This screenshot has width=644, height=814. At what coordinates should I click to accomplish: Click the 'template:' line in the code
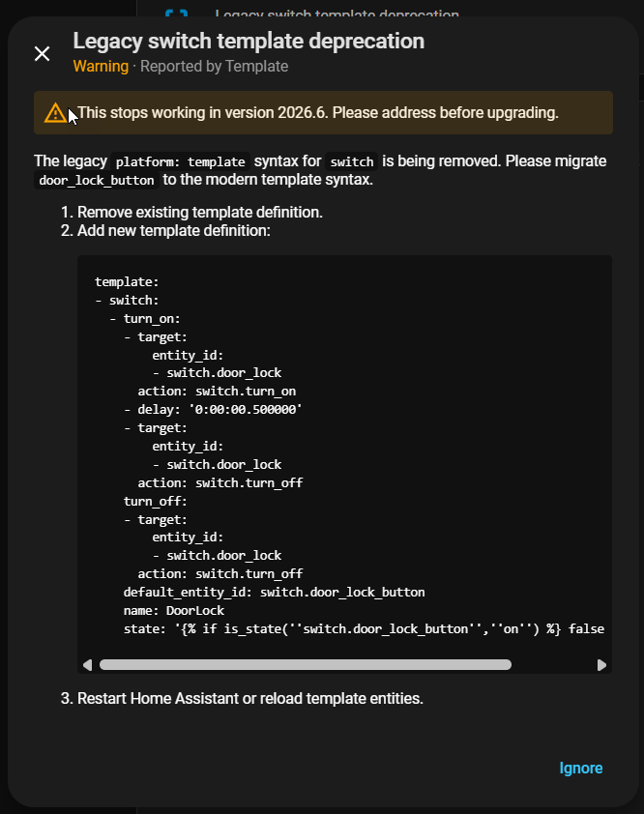coord(127,282)
